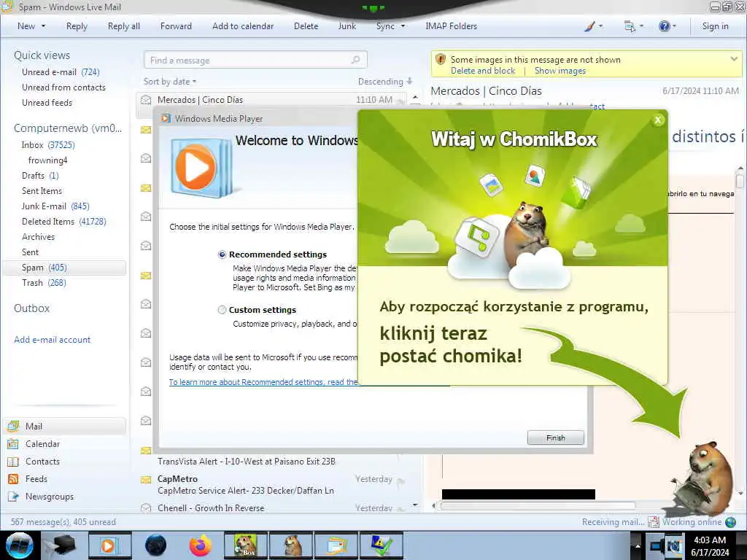Open the frowning4 subfolder
747x560 pixels.
(47, 160)
